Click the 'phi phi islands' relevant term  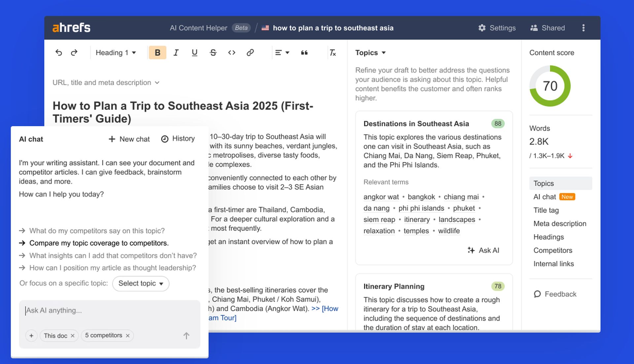[x=421, y=209]
